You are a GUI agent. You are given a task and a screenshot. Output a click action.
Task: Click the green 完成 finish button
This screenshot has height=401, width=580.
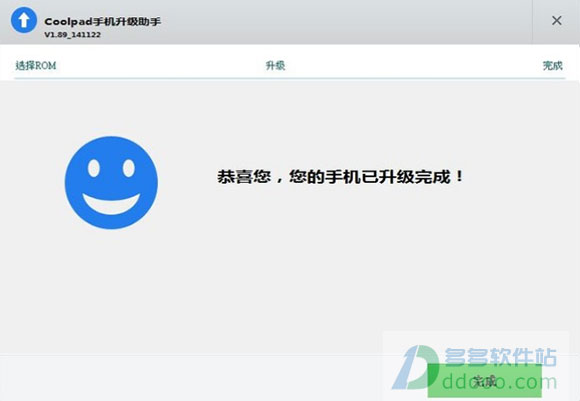pos(485,381)
